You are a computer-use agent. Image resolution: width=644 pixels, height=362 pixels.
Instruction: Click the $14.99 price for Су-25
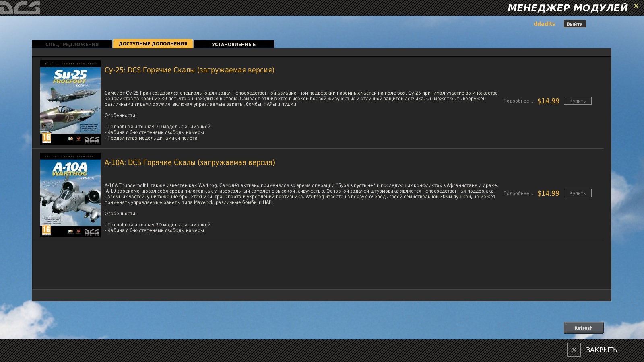point(548,101)
